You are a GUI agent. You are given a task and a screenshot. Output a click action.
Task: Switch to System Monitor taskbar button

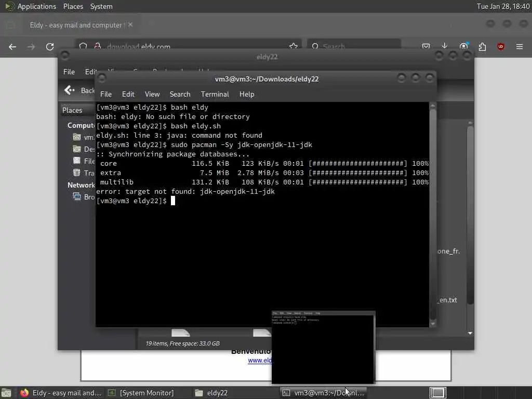point(141,393)
